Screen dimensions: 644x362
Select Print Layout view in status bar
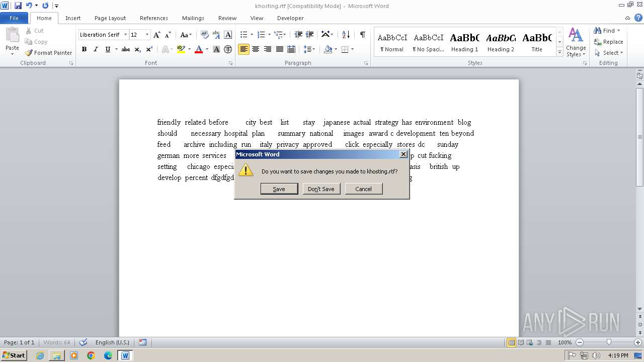511,342
